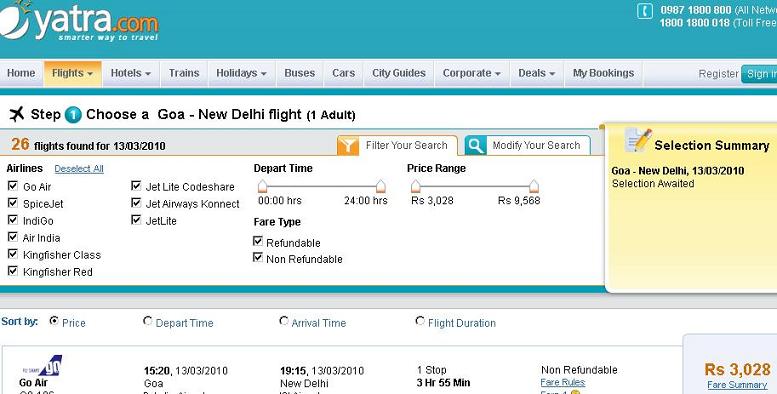Open the Flights dropdown menu

tap(73, 73)
